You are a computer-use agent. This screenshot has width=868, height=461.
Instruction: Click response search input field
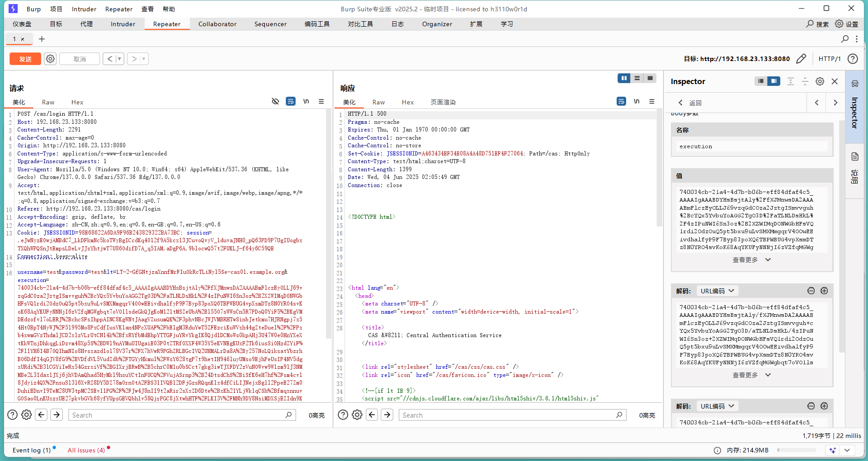point(512,415)
